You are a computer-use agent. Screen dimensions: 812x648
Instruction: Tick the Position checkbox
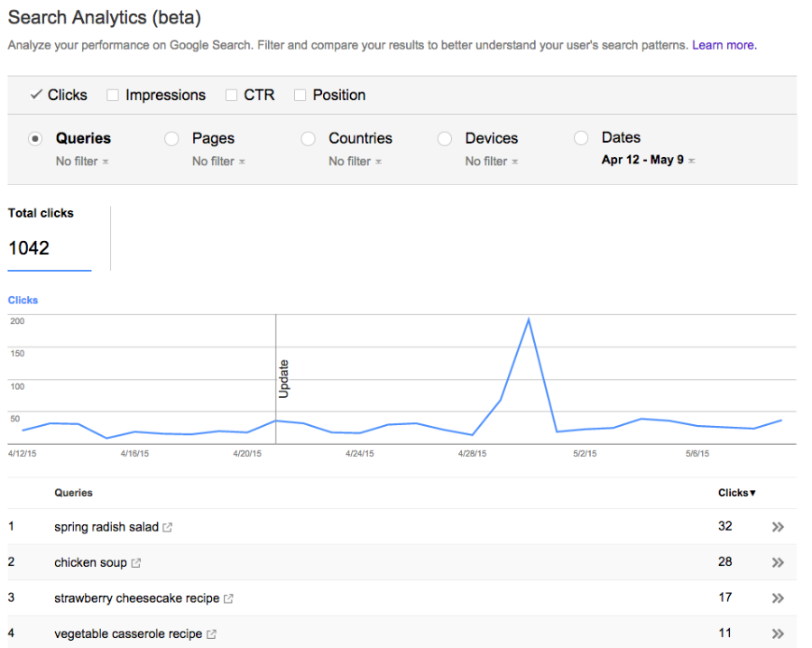[x=300, y=95]
